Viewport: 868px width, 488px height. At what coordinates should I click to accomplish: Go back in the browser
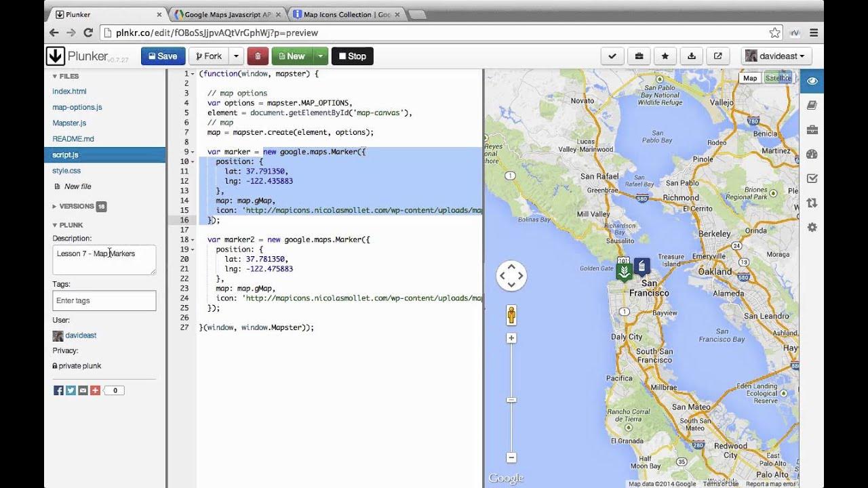coord(54,33)
